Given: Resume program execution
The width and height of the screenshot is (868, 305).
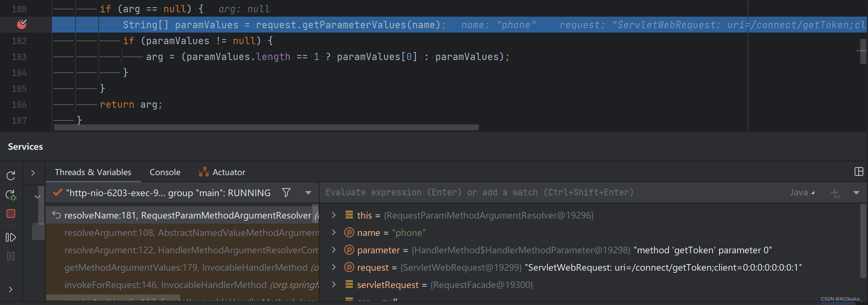Looking at the screenshot, I should (11, 237).
